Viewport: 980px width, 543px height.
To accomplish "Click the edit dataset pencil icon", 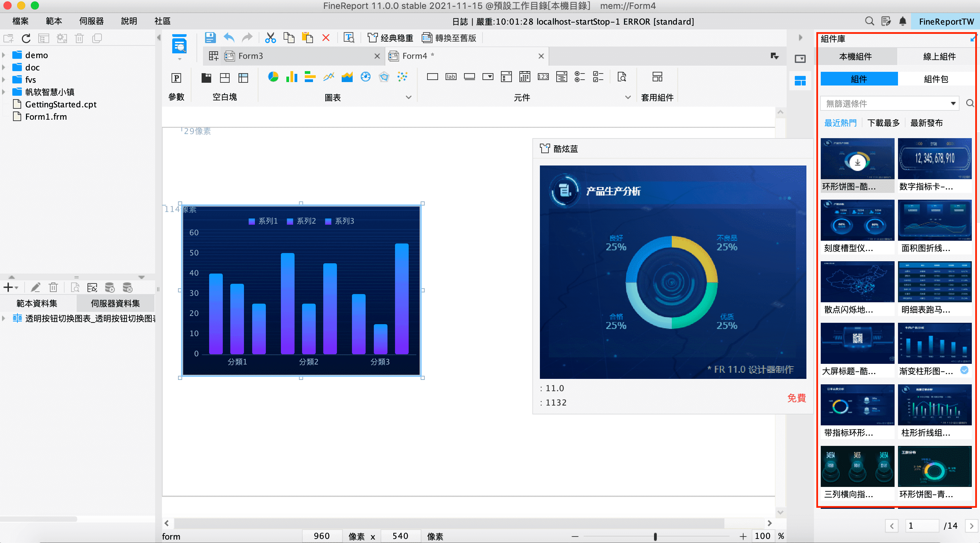I will click(36, 288).
